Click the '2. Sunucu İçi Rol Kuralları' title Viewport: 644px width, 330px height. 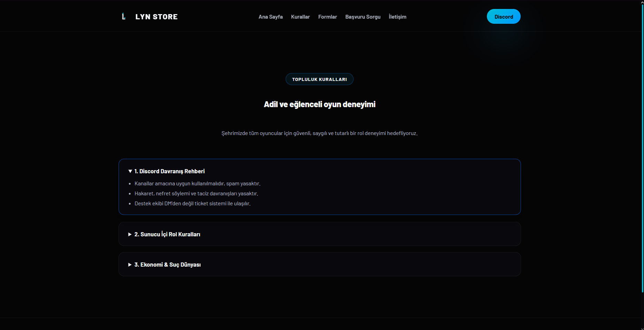pos(167,234)
